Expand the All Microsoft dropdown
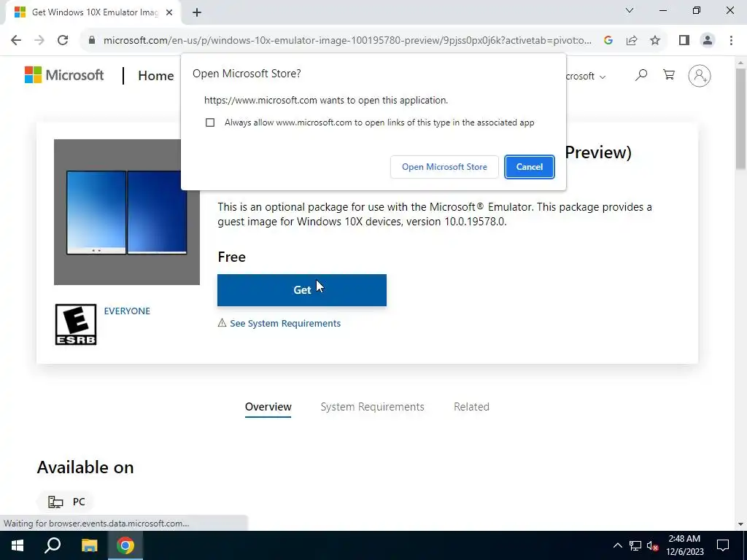This screenshot has height=560, width=747. click(x=586, y=76)
